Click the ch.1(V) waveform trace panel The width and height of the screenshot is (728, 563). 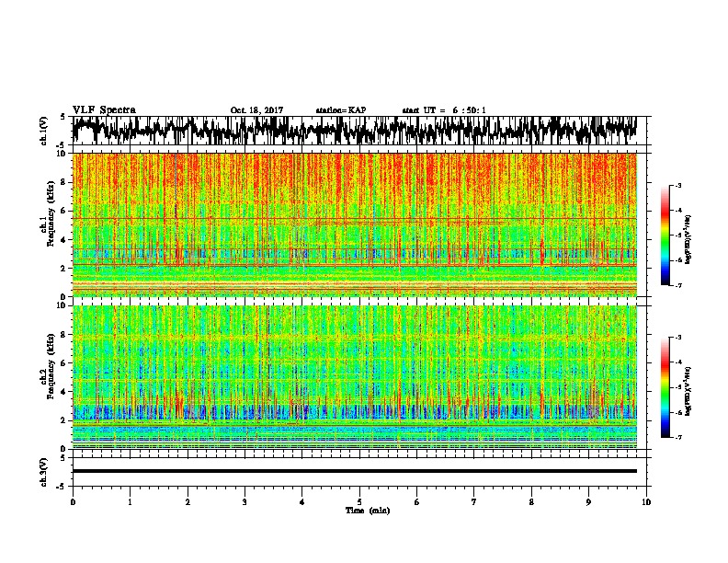coord(358,131)
